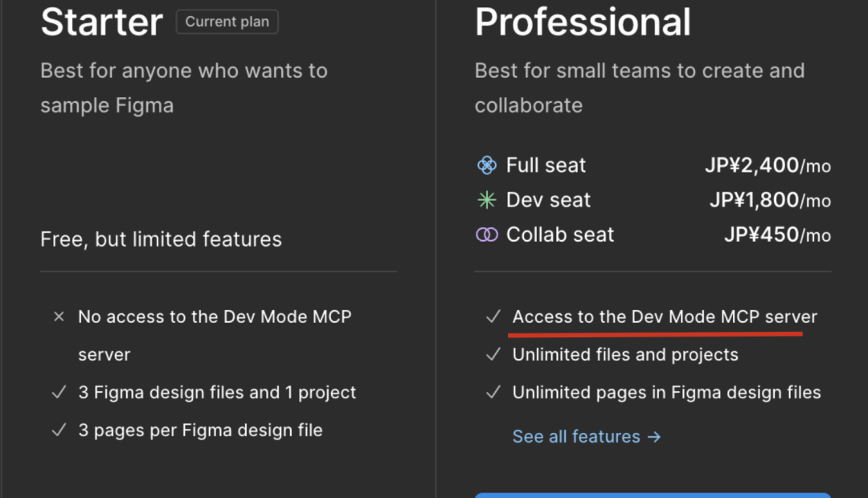Click 'Free, but limited features' text
The image size is (868, 498).
click(x=161, y=239)
